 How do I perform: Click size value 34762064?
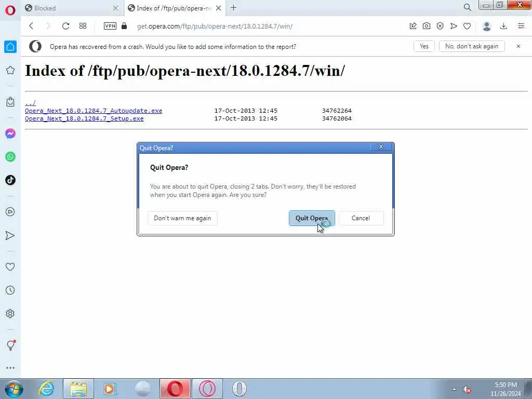[x=337, y=118]
